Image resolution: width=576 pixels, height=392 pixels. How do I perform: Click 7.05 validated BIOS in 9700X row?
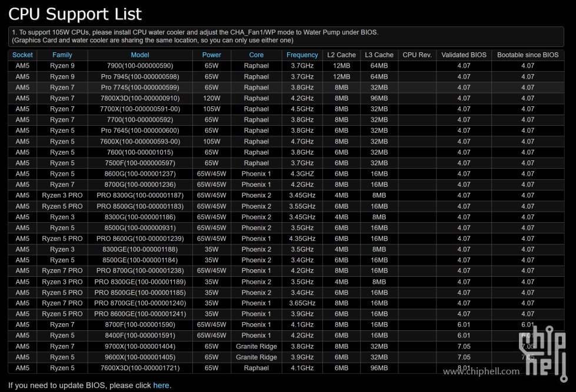(464, 347)
